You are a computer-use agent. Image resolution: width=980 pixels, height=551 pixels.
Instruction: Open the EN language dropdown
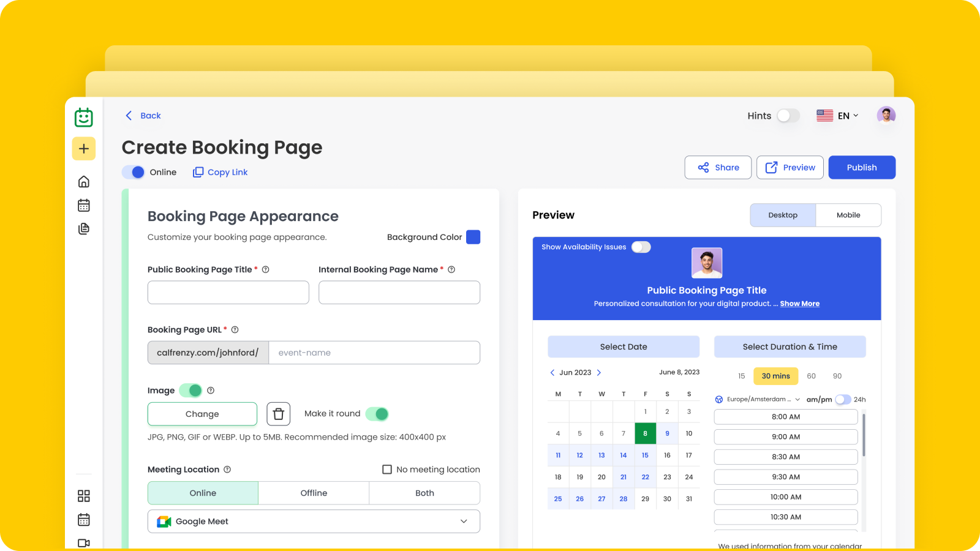click(x=847, y=116)
